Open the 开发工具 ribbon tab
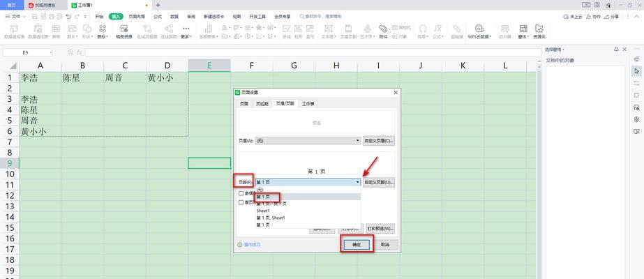Image resolution: width=644 pixels, height=279 pixels. tap(257, 17)
